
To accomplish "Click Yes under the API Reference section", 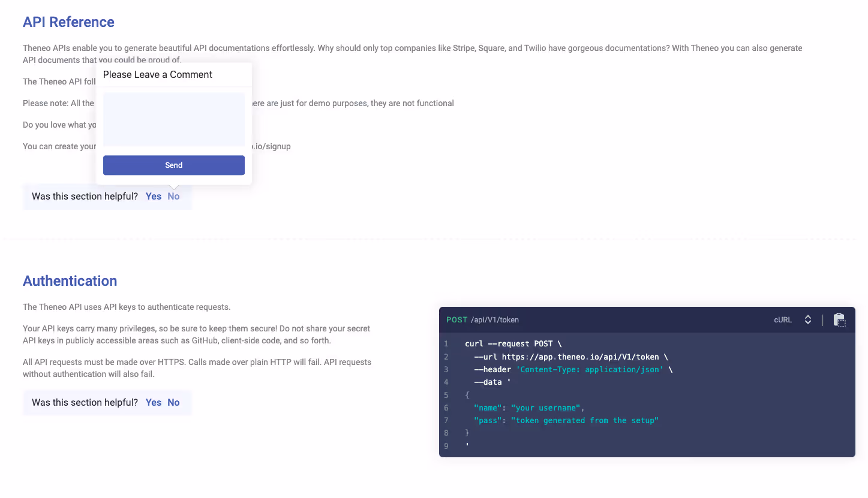I will click(153, 196).
